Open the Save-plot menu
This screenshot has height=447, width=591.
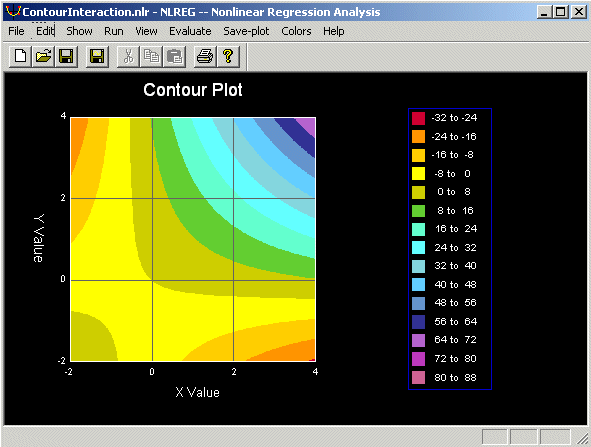point(246,31)
